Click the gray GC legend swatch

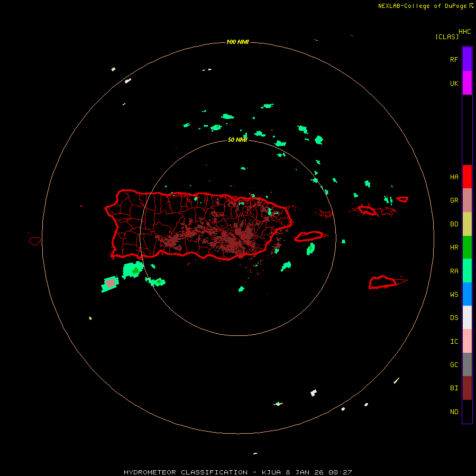pyautogui.click(x=467, y=364)
